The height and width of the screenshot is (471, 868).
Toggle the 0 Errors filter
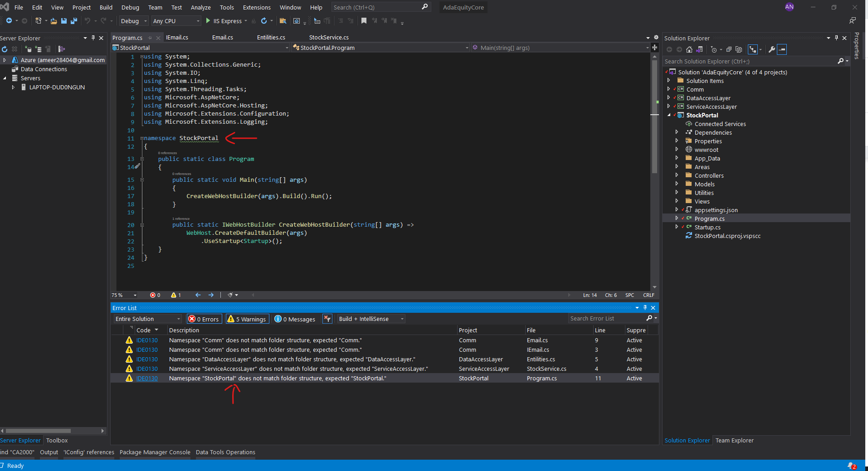click(204, 319)
